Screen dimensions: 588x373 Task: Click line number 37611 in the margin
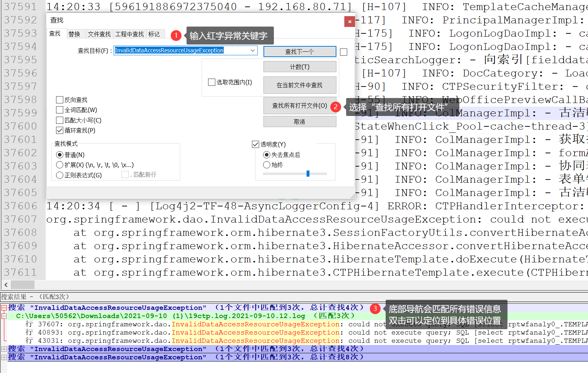21,272
